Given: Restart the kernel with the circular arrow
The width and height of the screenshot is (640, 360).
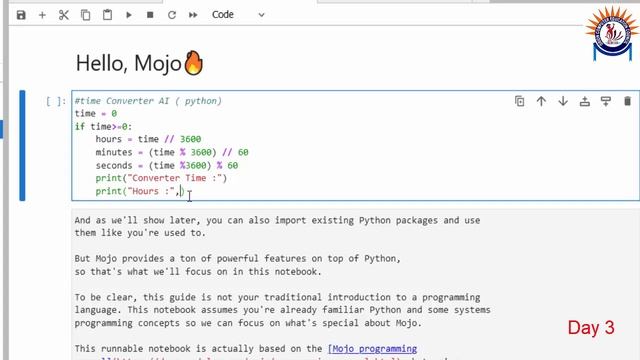Looking at the screenshot, I should click(x=172, y=15).
